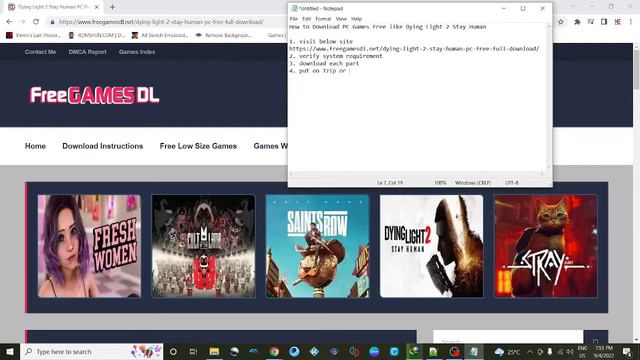Open Notepad Help menu

357,19
